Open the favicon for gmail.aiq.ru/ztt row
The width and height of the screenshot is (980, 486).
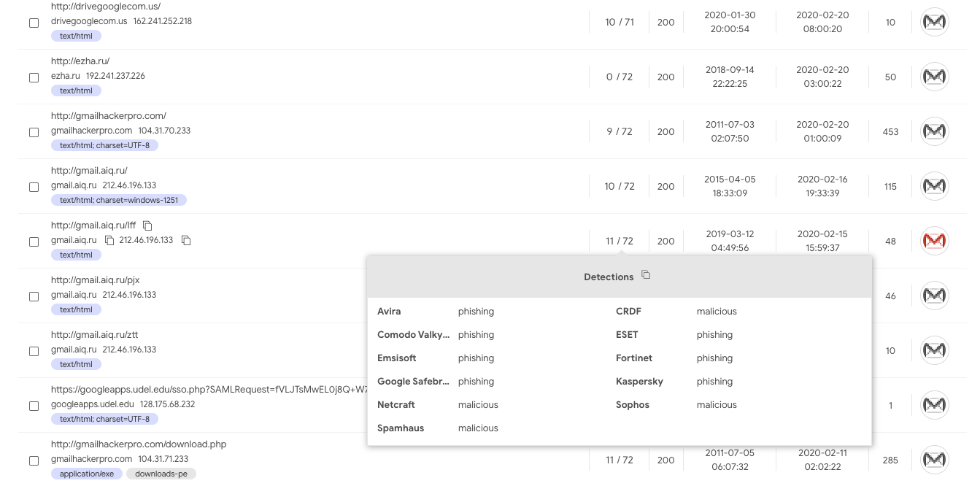(x=935, y=350)
